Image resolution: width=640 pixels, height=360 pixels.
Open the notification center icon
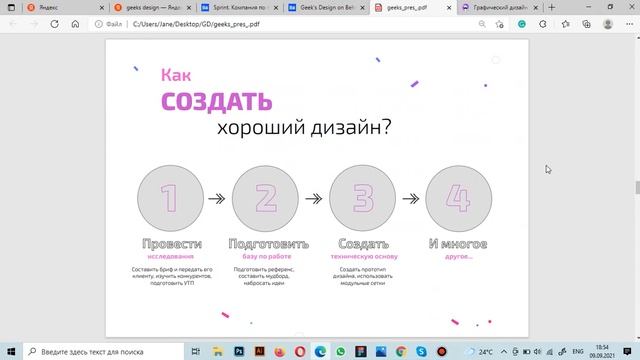(x=627, y=351)
